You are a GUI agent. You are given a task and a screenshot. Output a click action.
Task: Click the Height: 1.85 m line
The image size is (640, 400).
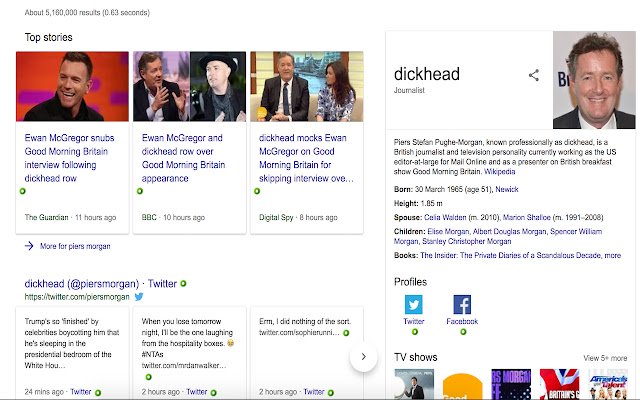click(418, 203)
